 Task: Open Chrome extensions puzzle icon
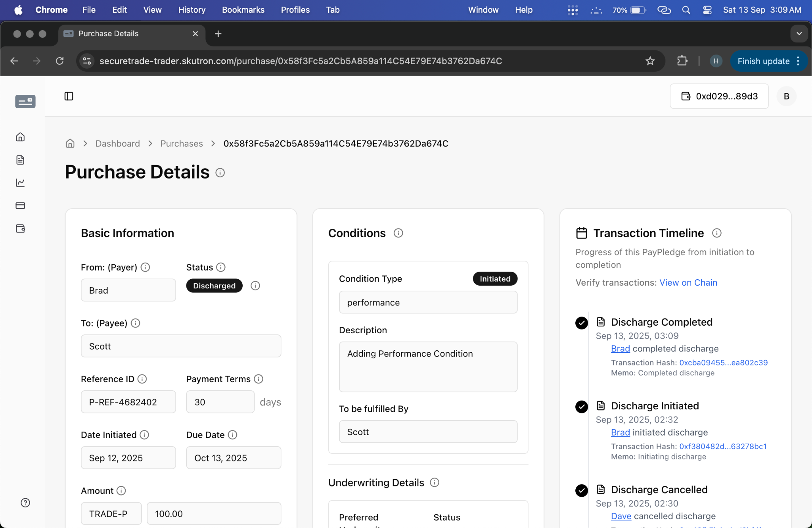[682, 61]
